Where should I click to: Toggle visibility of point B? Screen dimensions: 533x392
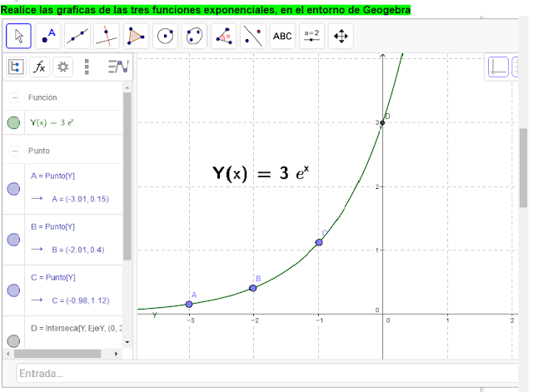point(13,240)
